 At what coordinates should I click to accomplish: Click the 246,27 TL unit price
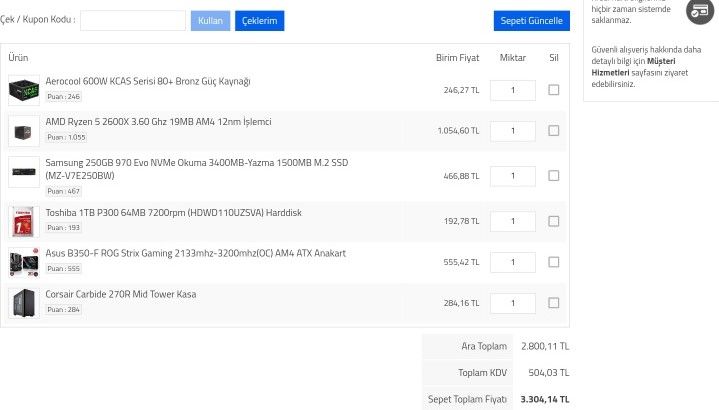(x=461, y=90)
